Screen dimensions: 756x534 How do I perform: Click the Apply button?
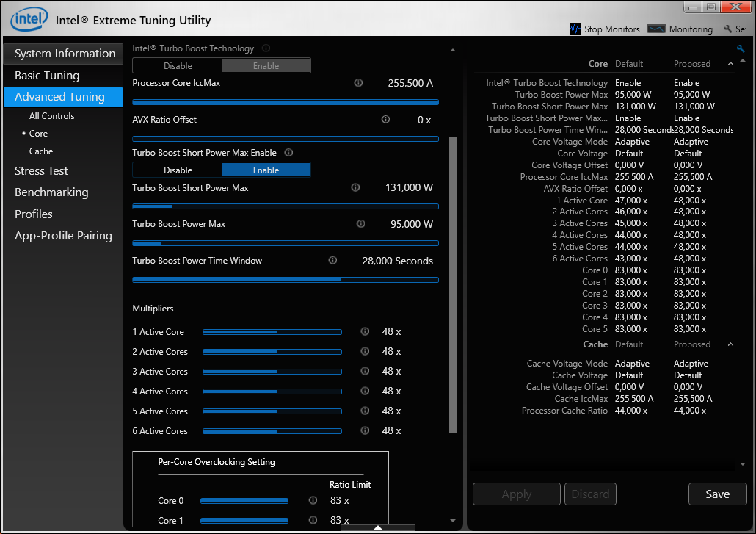[517, 494]
